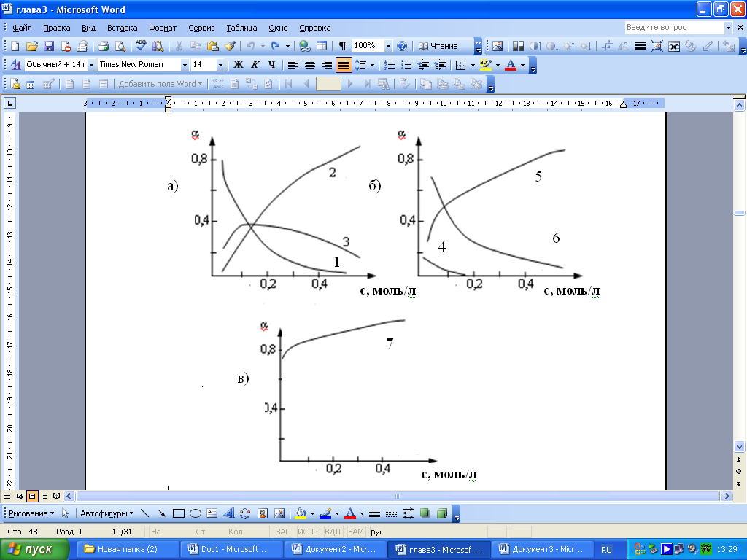
Task: Activate the format painter brush
Action: 230,46
